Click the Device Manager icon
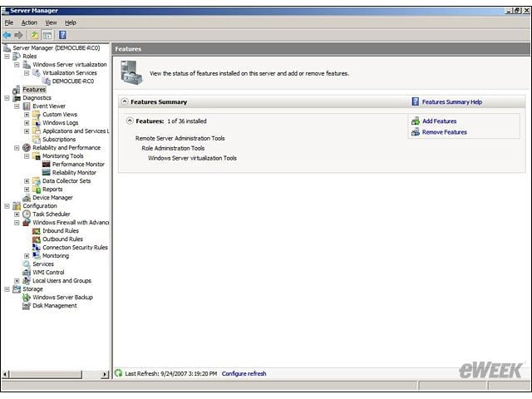The height and width of the screenshot is (399, 532). click(x=27, y=198)
